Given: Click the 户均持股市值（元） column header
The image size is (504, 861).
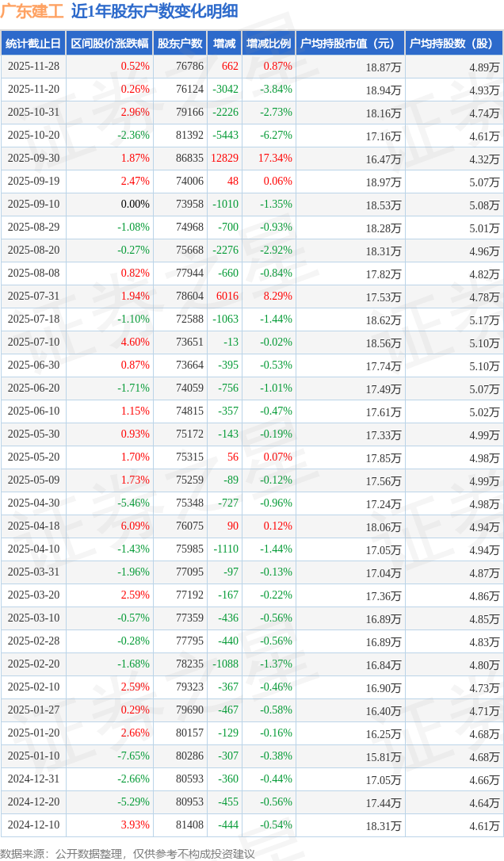Looking at the screenshot, I should point(349,44).
